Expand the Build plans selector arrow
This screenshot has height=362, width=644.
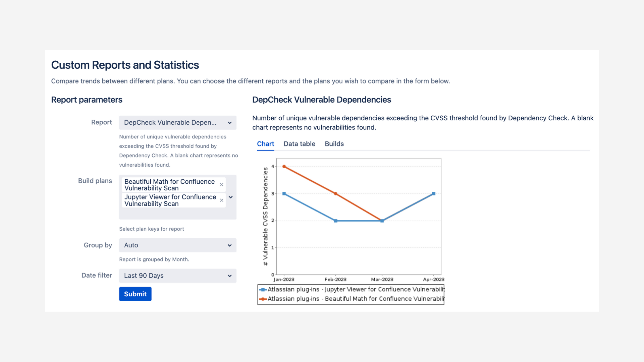tap(231, 197)
